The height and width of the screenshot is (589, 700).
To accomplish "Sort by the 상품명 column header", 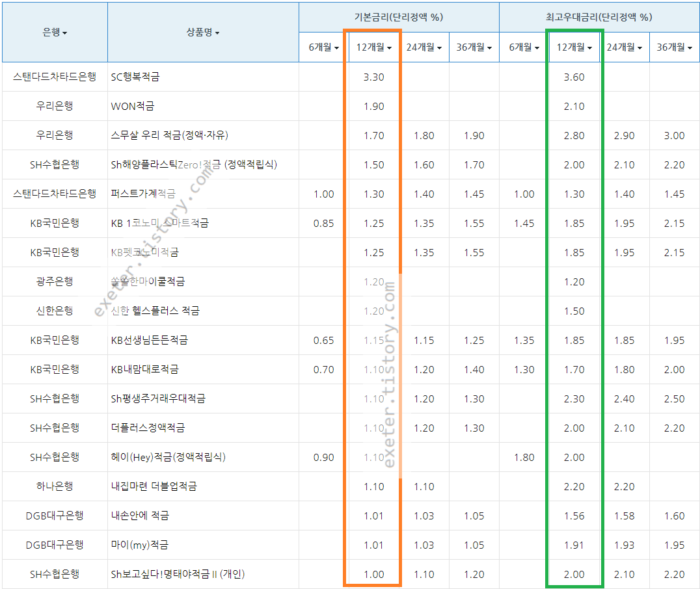I will pyautogui.click(x=203, y=32).
